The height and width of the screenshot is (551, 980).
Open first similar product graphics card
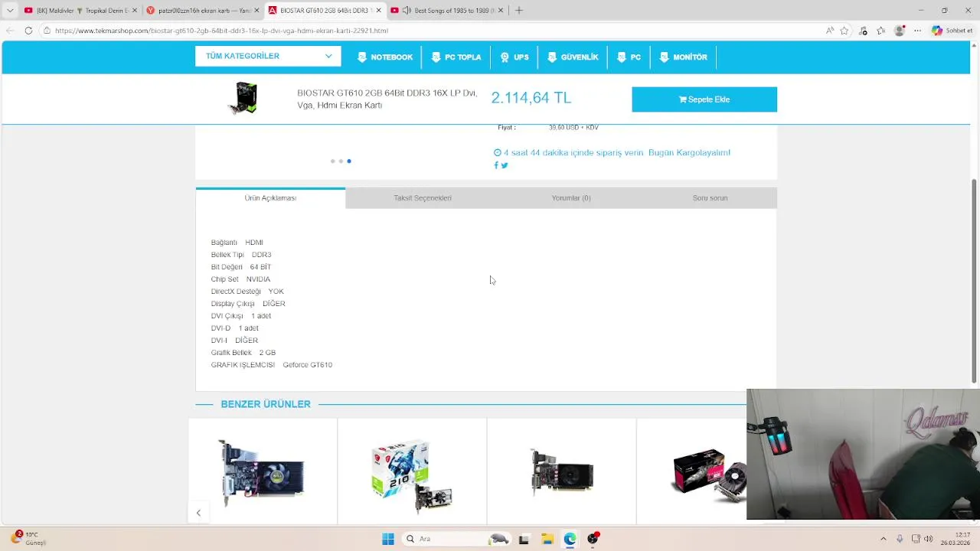[263, 472]
